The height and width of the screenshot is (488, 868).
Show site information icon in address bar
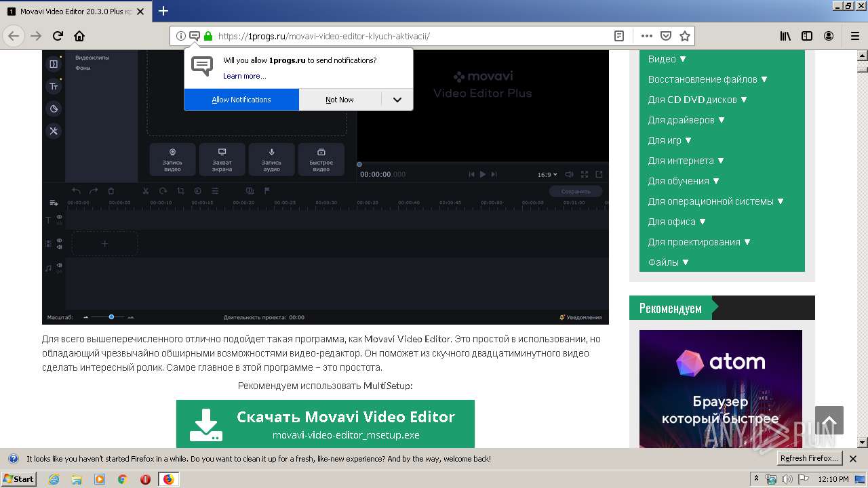tap(180, 36)
